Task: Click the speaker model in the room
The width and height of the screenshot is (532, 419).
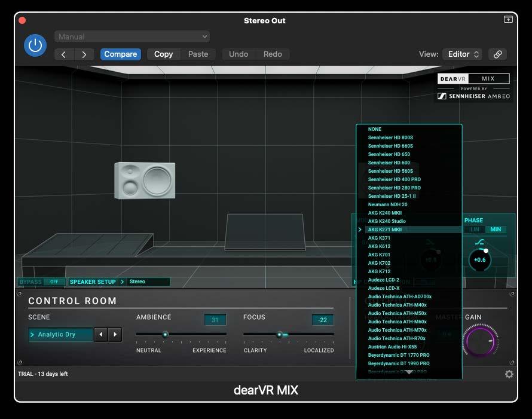Action: (145, 181)
